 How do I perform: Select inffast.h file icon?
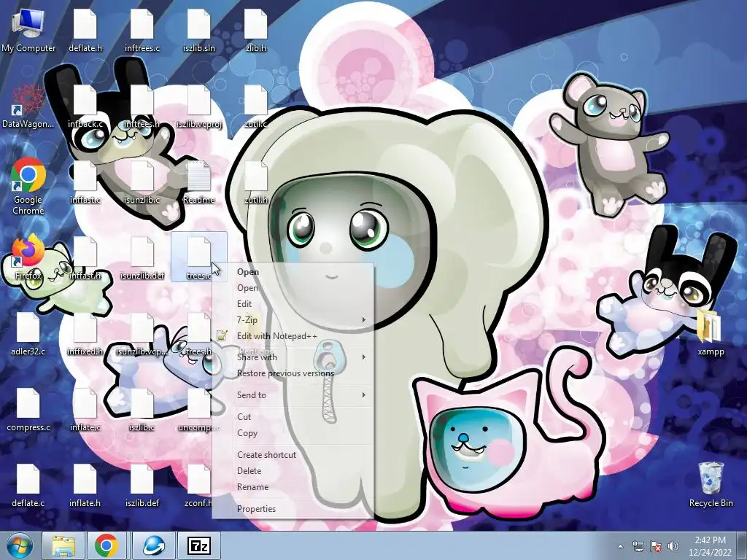tap(85, 258)
